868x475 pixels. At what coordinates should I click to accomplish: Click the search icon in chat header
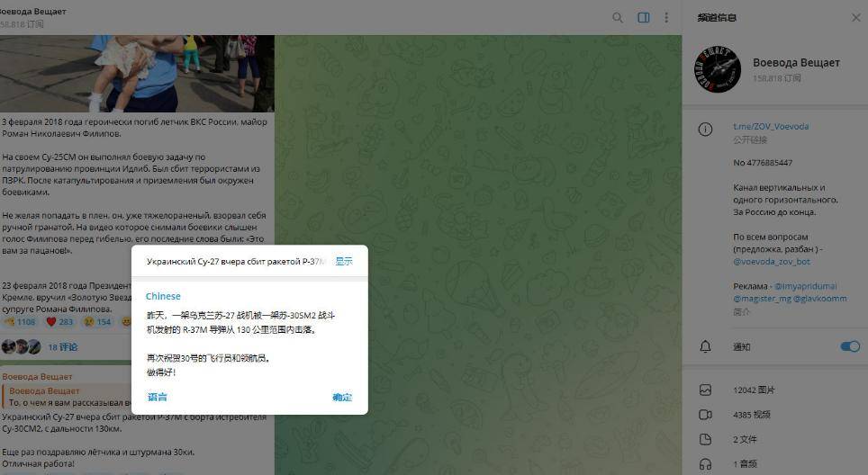618,17
